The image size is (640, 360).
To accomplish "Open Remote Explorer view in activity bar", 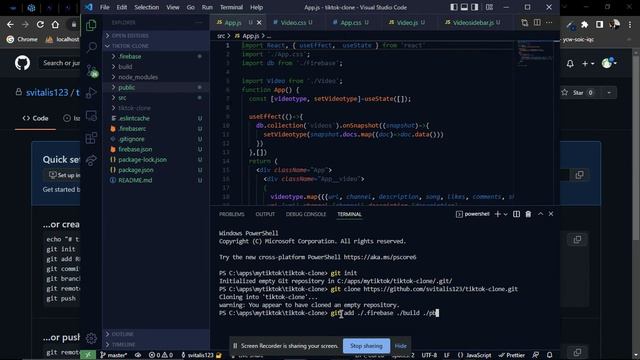I will click(91, 116).
